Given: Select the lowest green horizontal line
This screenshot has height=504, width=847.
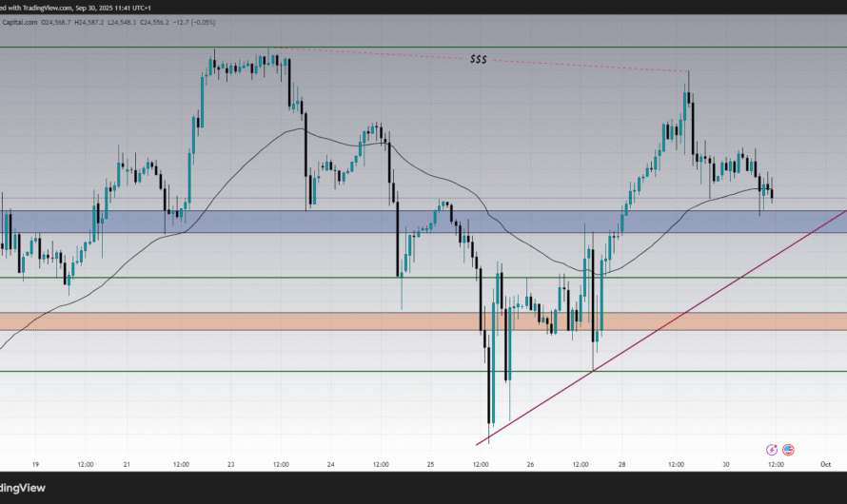Looking at the screenshot, I should 423,371.
